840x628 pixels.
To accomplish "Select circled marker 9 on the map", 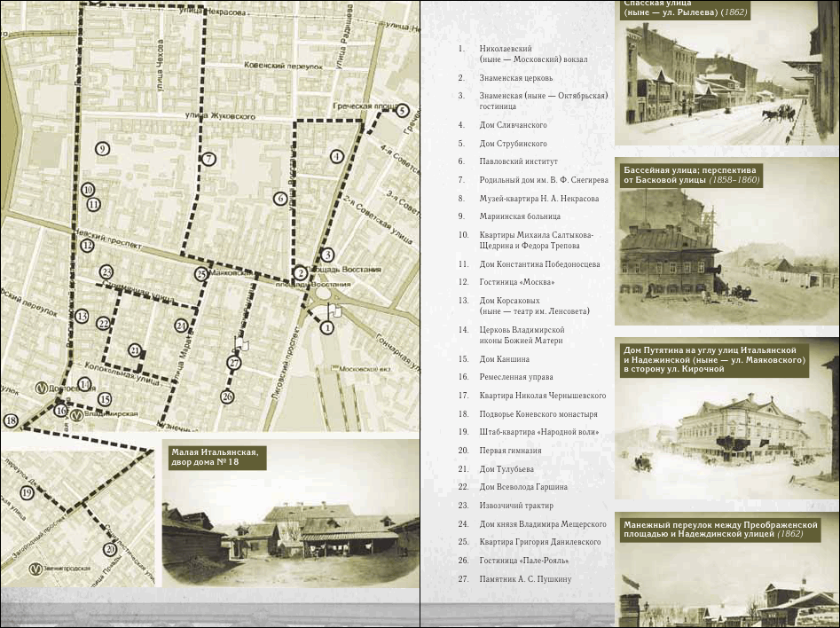I will point(102,149).
